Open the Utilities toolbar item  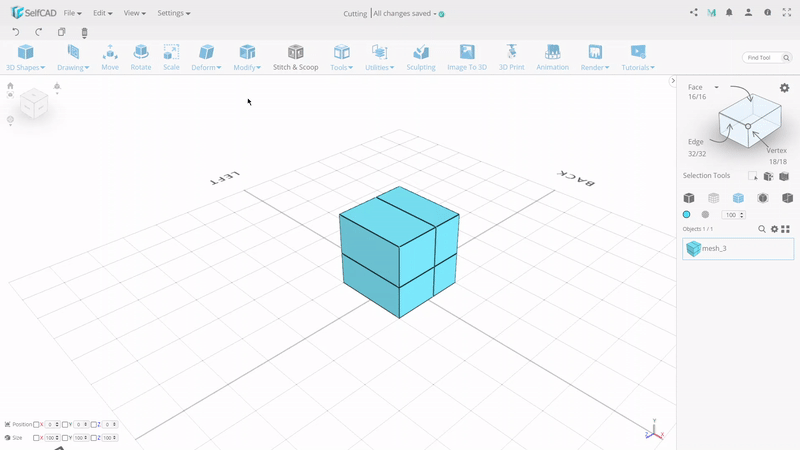tap(379, 57)
